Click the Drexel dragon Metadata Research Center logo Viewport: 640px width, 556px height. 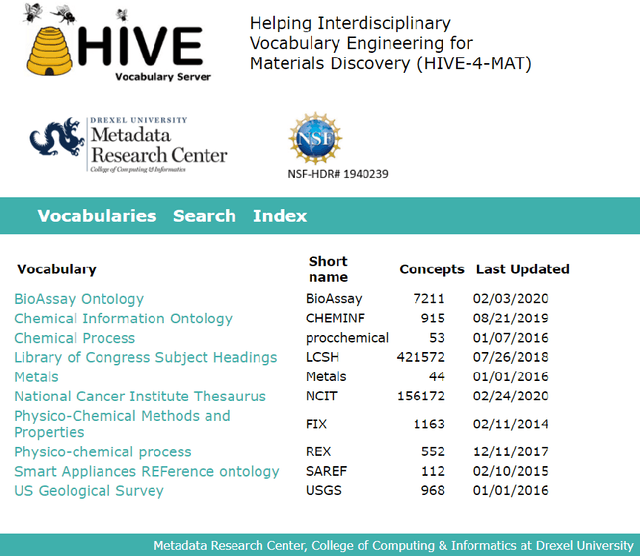(129, 145)
